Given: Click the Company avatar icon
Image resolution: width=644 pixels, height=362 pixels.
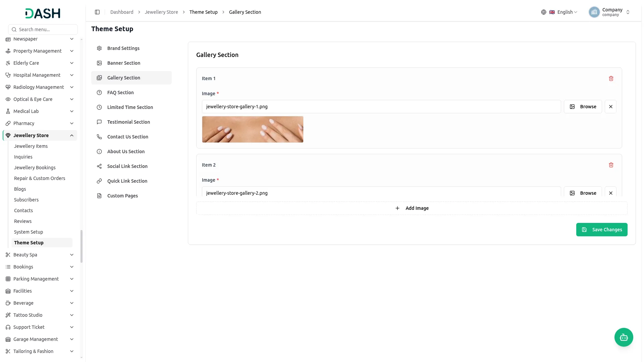Looking at the screenshot, I should 594,12.
